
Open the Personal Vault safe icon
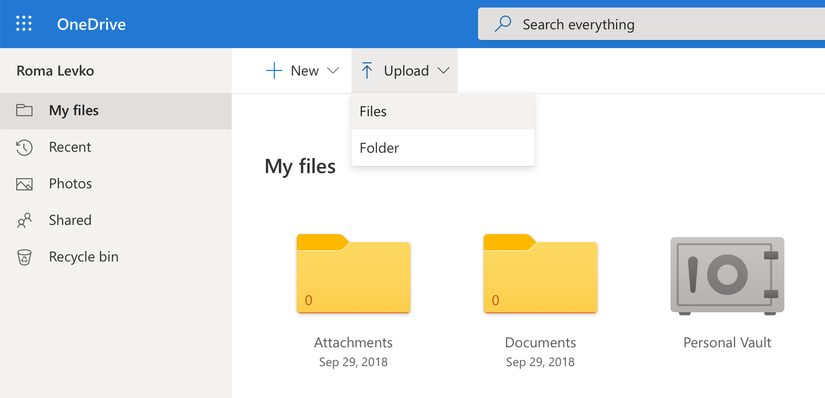pyautogui.click(x=727, y=276)
